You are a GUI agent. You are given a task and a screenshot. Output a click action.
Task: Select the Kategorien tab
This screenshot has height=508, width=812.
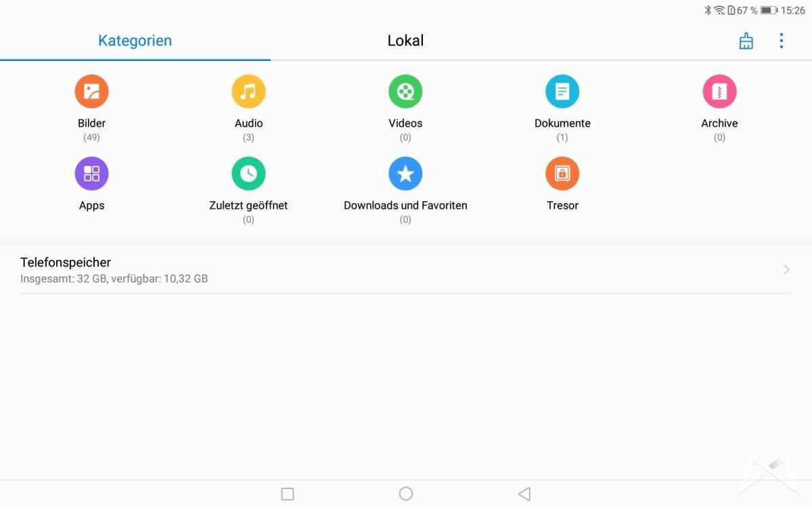(x=135, y=41)
